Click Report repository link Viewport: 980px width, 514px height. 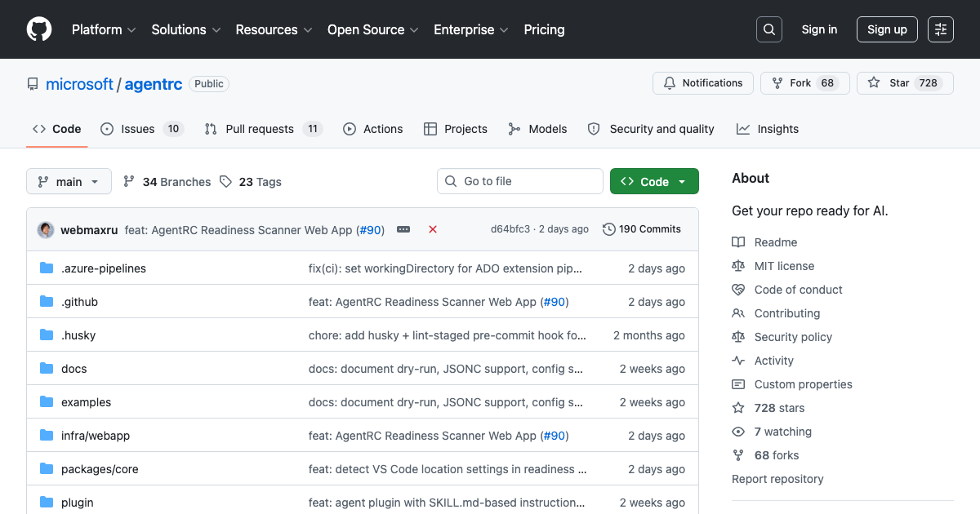(777, 479)
